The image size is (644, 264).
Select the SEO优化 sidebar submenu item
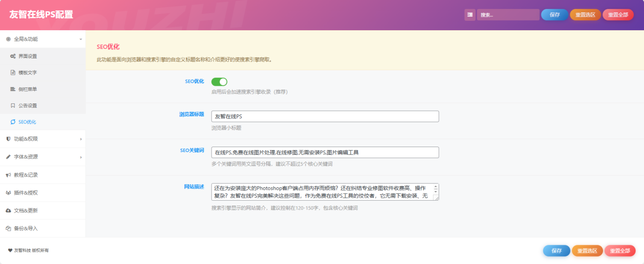(27, 122)
